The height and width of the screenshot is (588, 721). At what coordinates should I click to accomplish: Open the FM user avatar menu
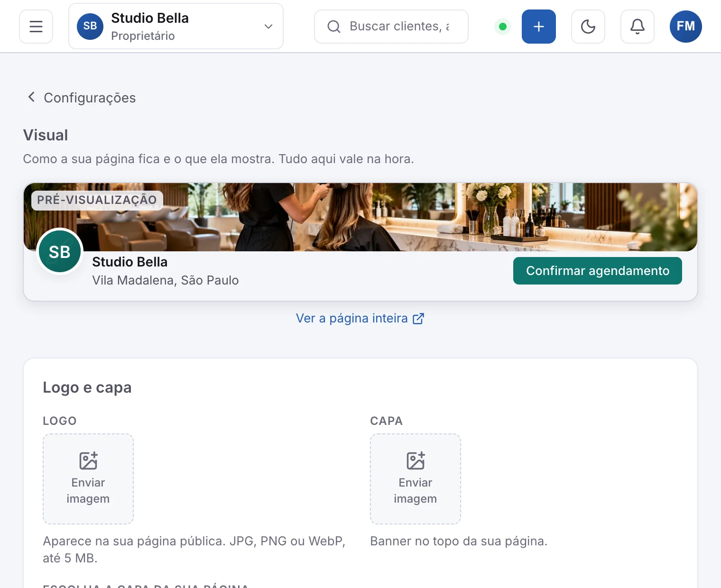coord(686,27)
